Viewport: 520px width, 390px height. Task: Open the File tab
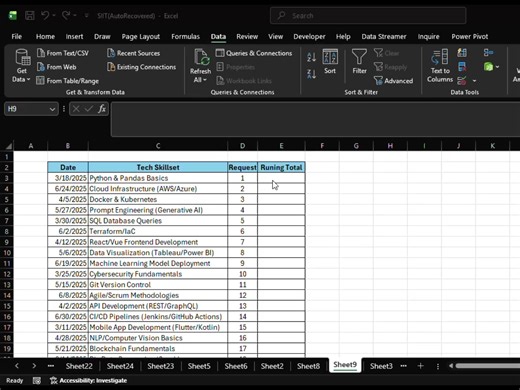click(16, 37)
